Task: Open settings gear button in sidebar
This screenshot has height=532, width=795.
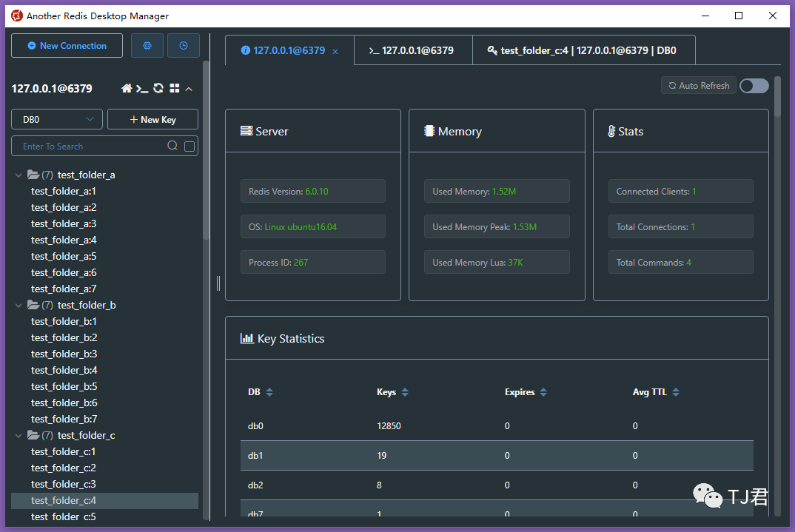Action: pos(147,46)
